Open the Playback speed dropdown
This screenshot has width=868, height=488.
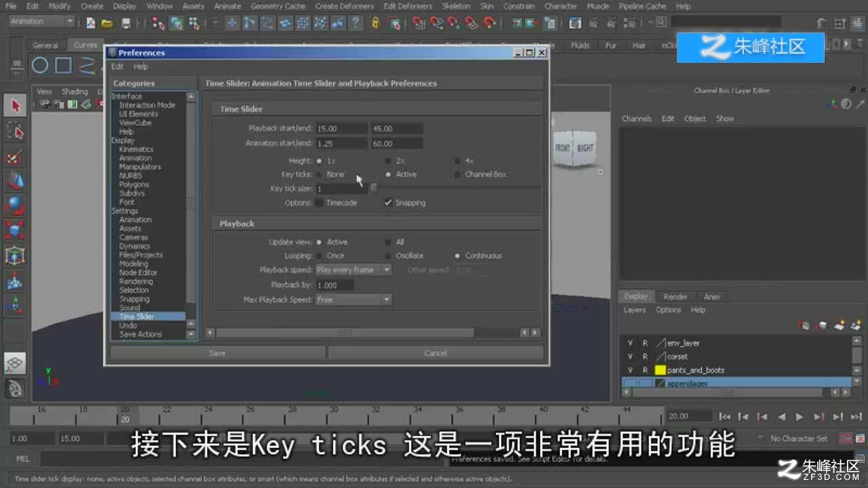(353, 270)
